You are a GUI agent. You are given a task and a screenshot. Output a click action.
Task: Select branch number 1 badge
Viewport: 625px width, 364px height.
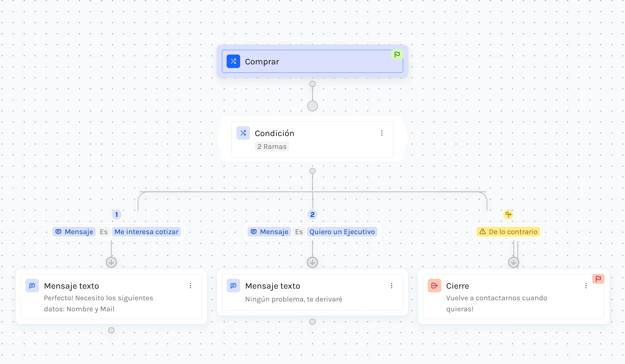117,214
